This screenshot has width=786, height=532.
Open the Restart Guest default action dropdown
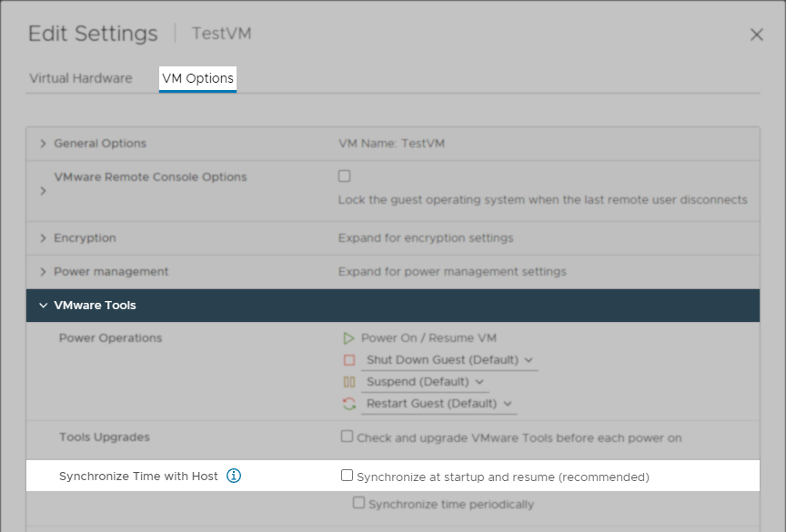pyautogui.click(x=508, y=403)
